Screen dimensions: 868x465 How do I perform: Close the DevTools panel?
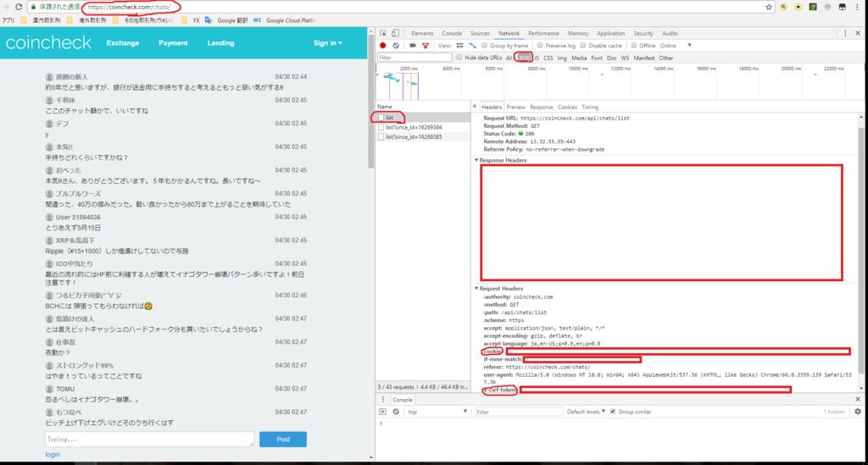[x=858, y=33]
